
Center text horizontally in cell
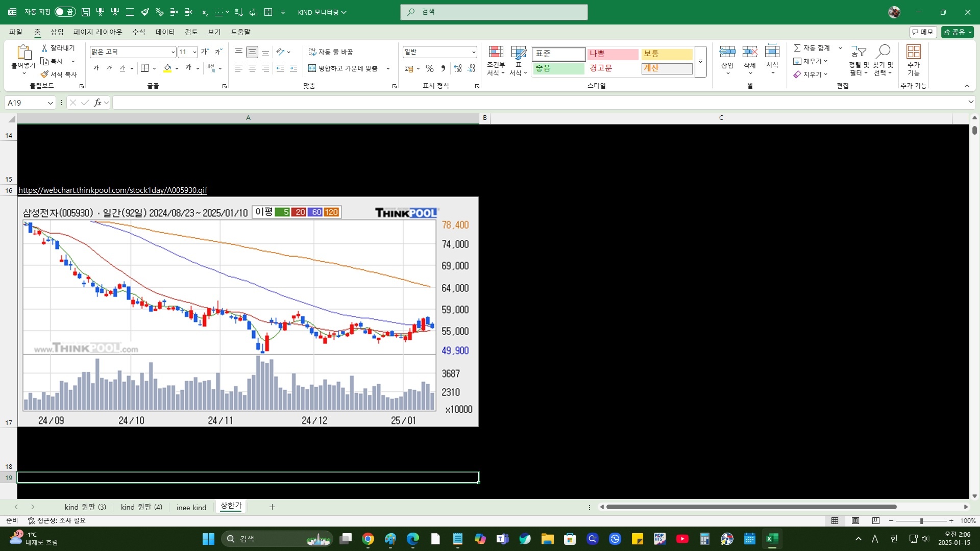252,68
